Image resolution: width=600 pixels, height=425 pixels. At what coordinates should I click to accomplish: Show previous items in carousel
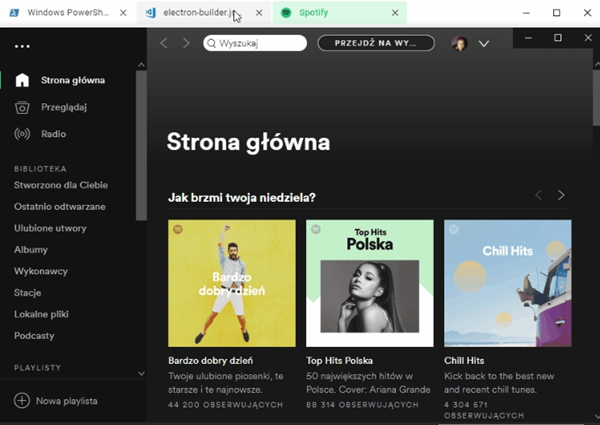539,195
